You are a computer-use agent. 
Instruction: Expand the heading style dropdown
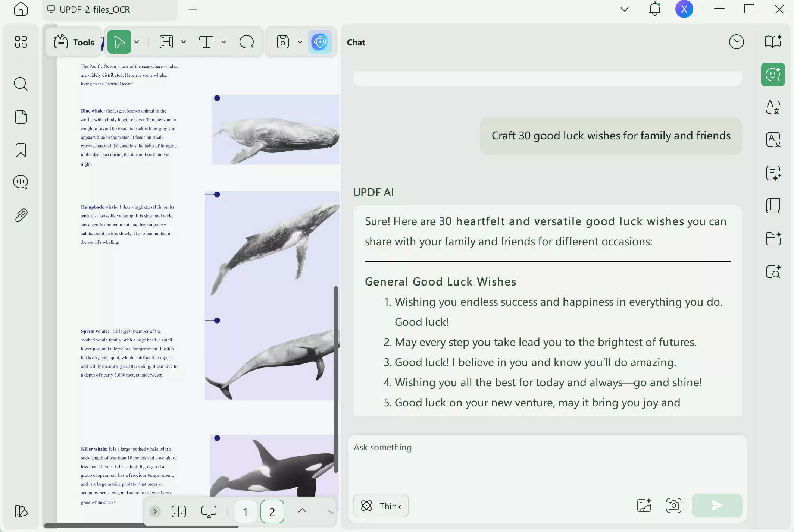[183, 42]
